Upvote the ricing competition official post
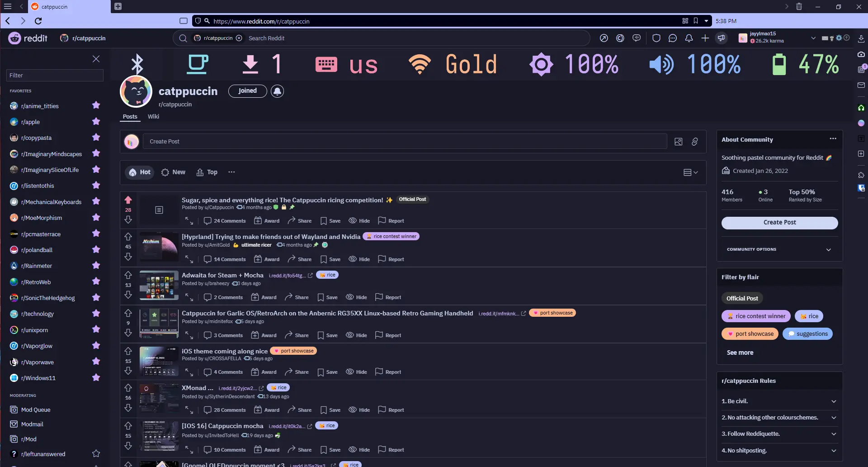The height and width of the screenshot is (467, 868). pyautogui.click(x=128, y=200)
